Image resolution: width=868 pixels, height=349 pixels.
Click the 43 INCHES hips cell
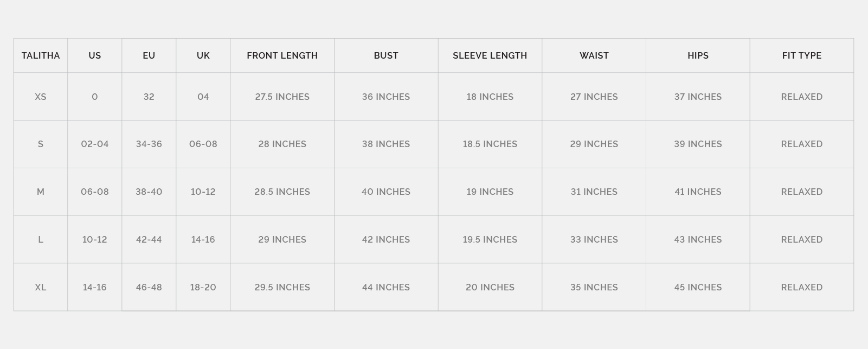698,239
